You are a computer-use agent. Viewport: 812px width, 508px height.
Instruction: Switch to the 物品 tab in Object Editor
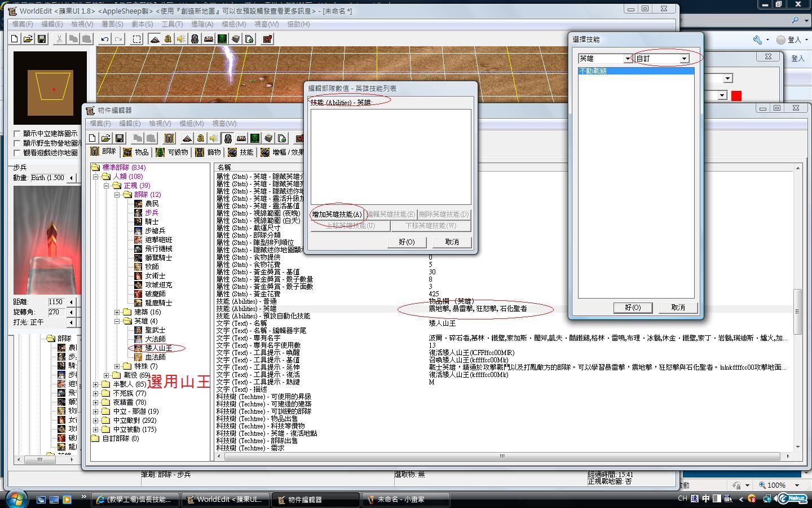pyautogui.click(x=136, y=152)
